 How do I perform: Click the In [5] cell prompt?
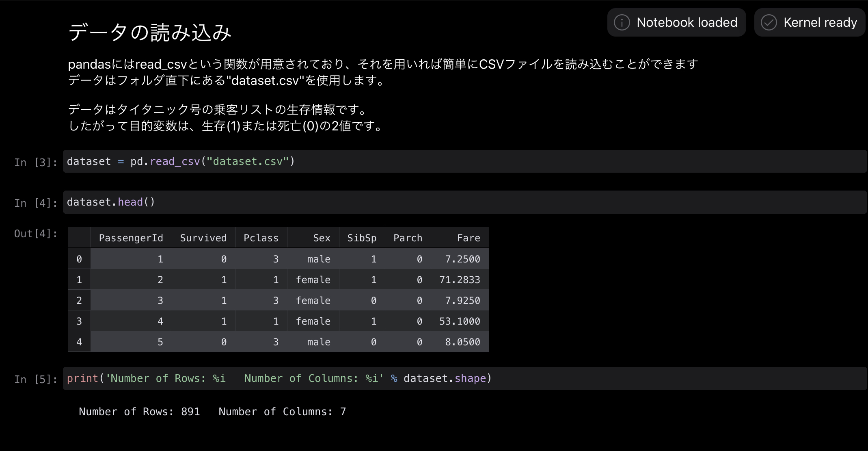point(35,379)
